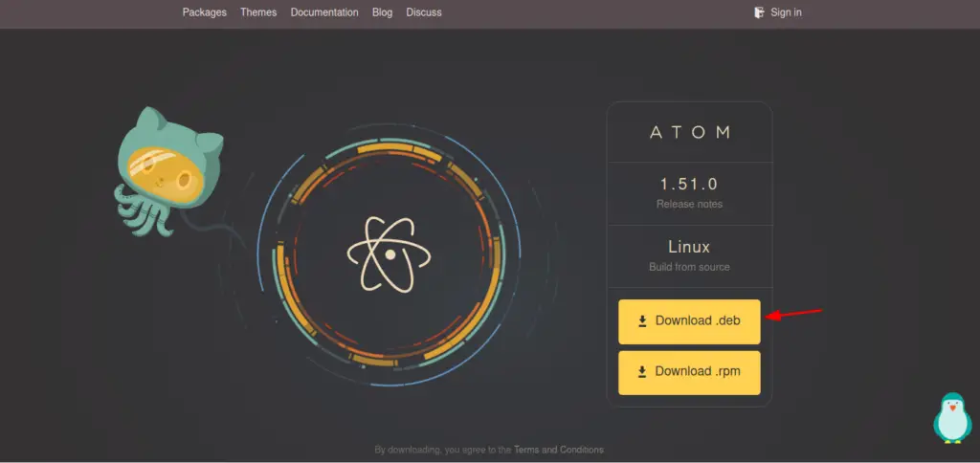Click the penguin mascot icon
The width and height of the screenshot is (980, 463).
(952, 418)
